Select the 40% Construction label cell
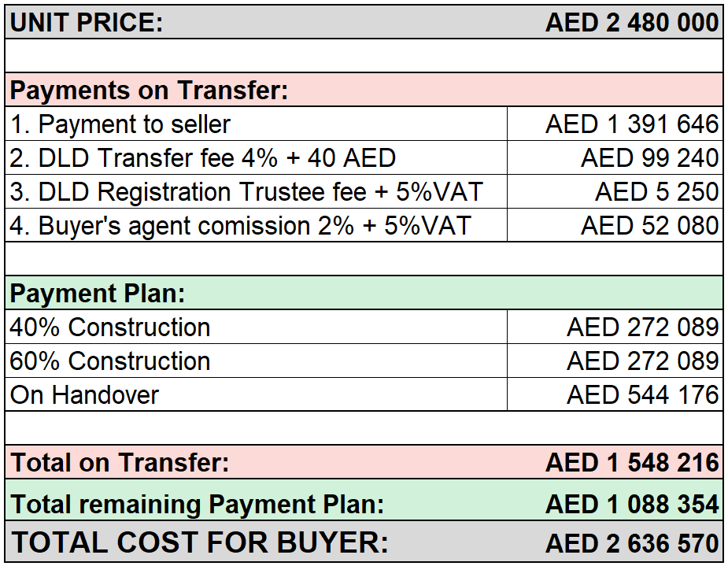Image resolution: width=728 pixels, height=566 pixels. pyautogui.click(x=257, y=327)
